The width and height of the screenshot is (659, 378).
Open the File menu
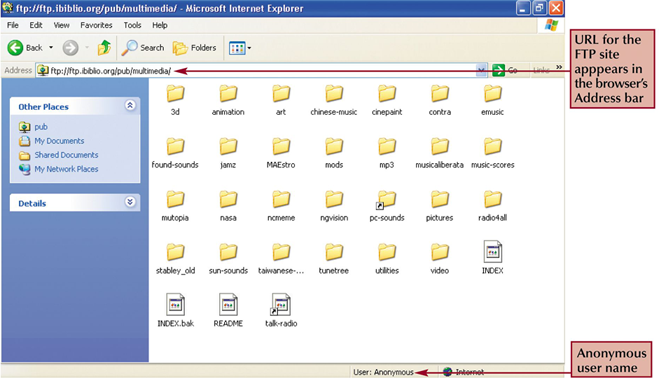[13, 25]
